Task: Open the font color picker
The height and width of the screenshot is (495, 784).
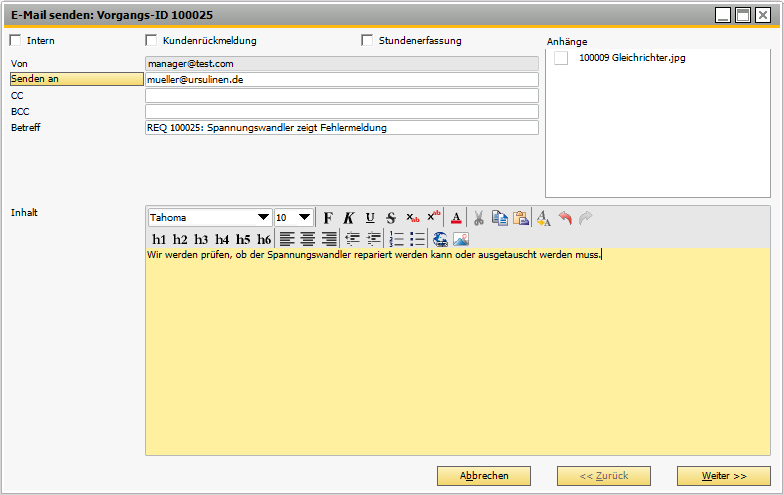Action: [x=456, y=218]
